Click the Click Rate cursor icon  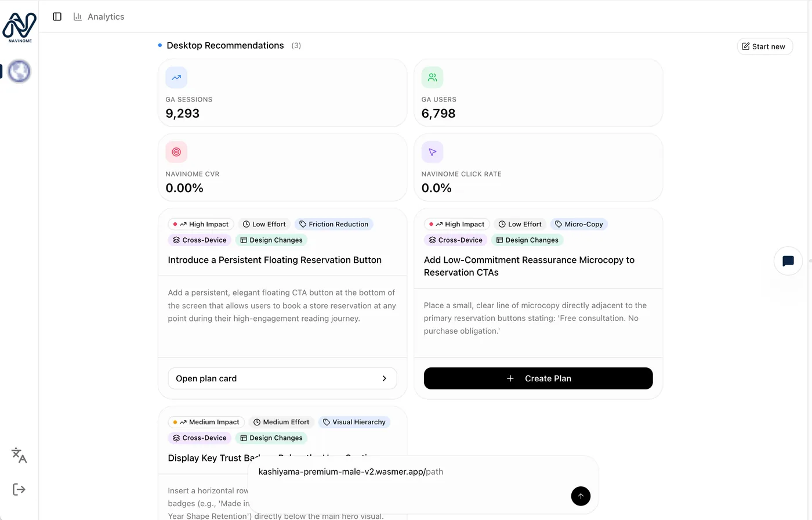click(432, 152)
